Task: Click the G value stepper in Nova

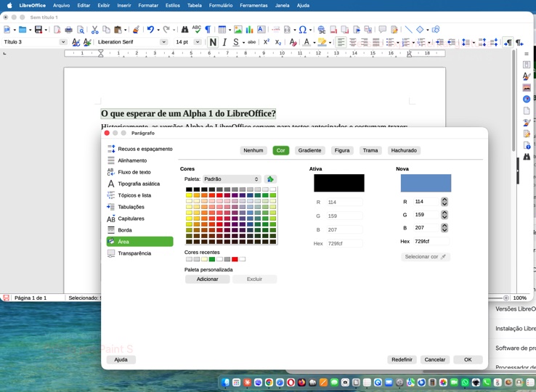Action: 444,215
